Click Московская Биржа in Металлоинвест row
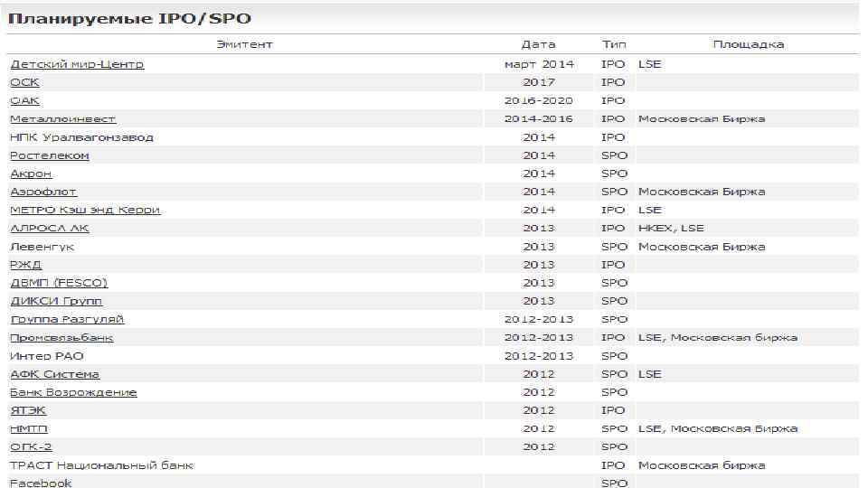The image size is (868, 488). coord(702,119)
